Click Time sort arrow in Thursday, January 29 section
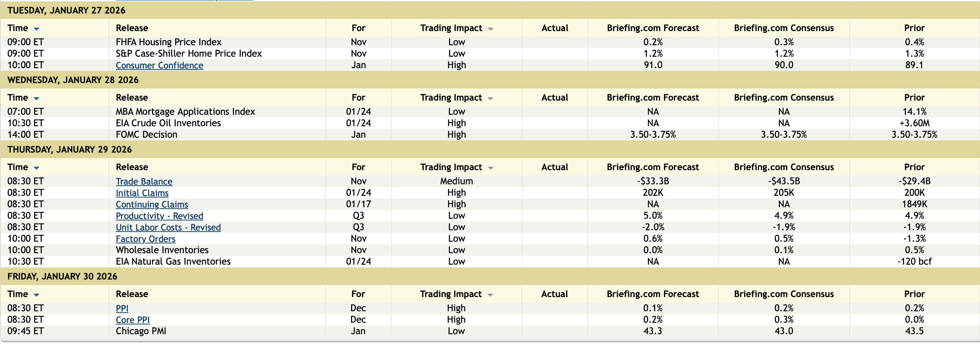This screenshot has width=980, height=345. 36,168
